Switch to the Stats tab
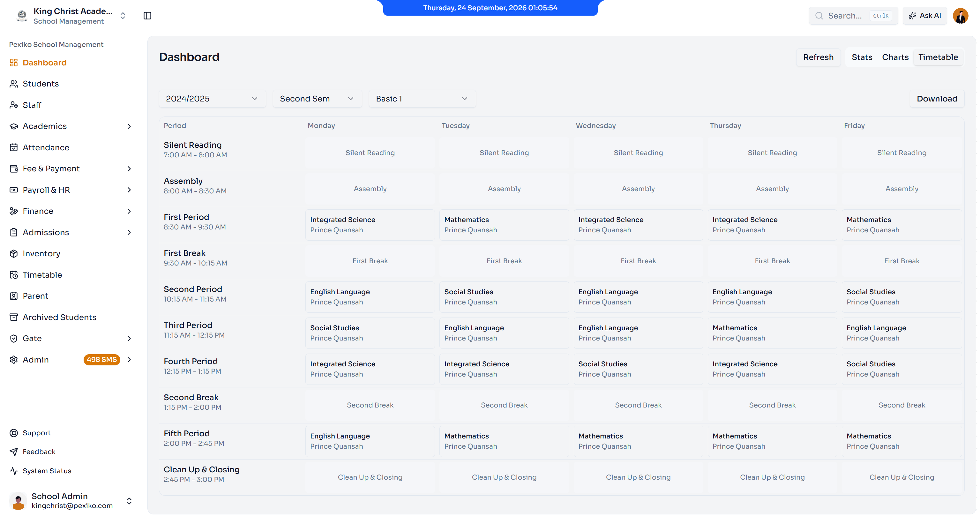Viewport: 980px width, 516px height. [862, 57]
